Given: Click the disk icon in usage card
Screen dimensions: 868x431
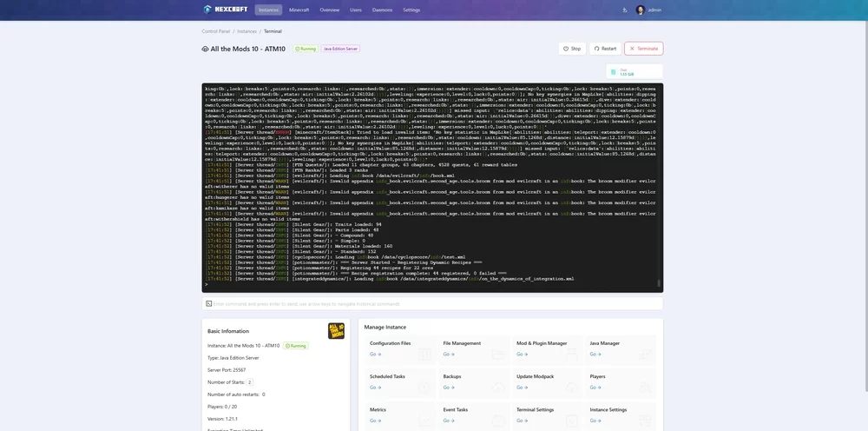Looking at the screenshot, I should pyautogui.click(x=614, y=72).
